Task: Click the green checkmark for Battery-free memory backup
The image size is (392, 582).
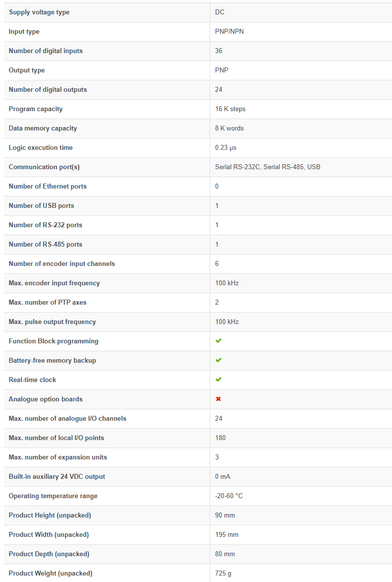Action: coord(219,360)
